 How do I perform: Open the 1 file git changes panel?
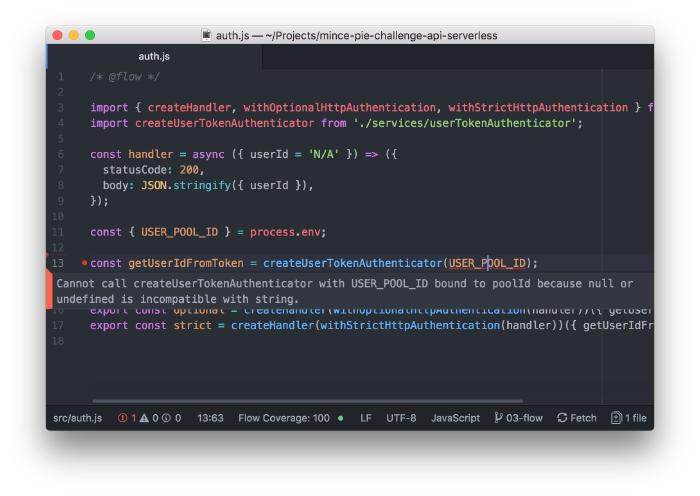[636, 418]
